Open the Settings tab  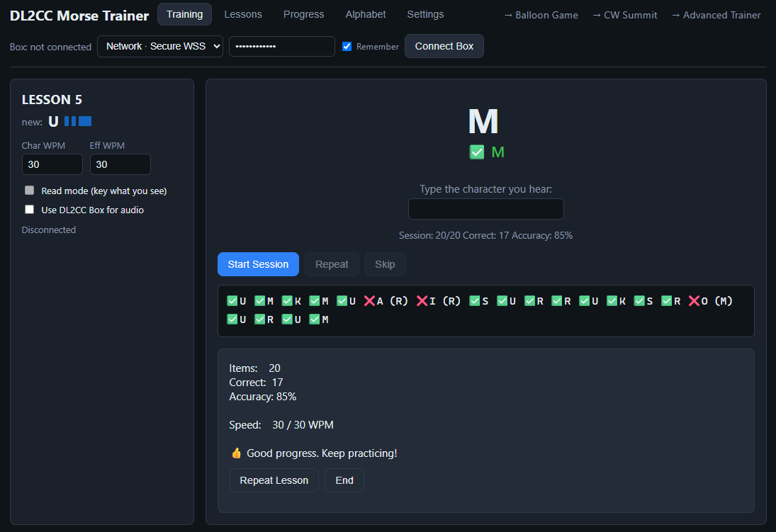[425, 14]
